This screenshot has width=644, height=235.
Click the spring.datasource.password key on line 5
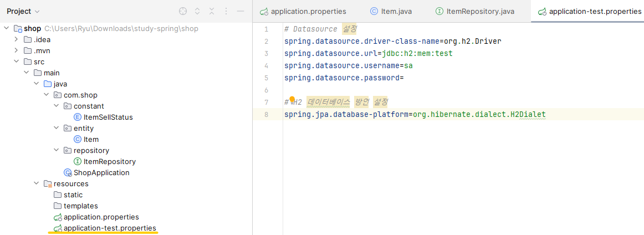pos(341,78)
